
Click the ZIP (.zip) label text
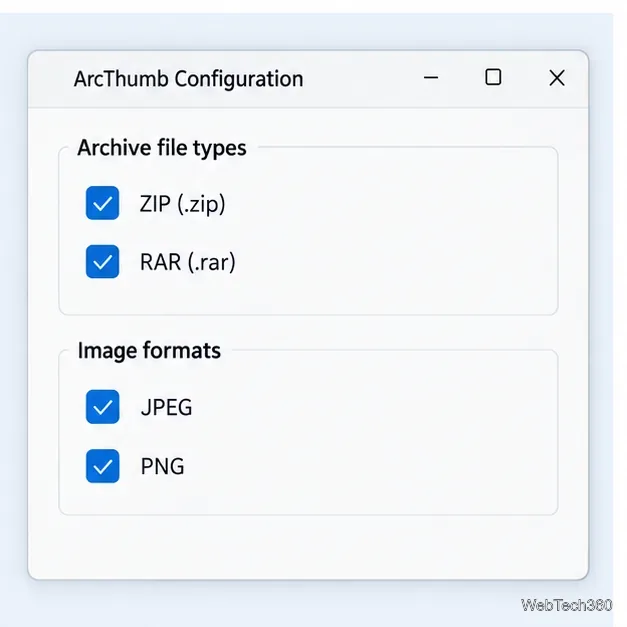pos(182,204)
